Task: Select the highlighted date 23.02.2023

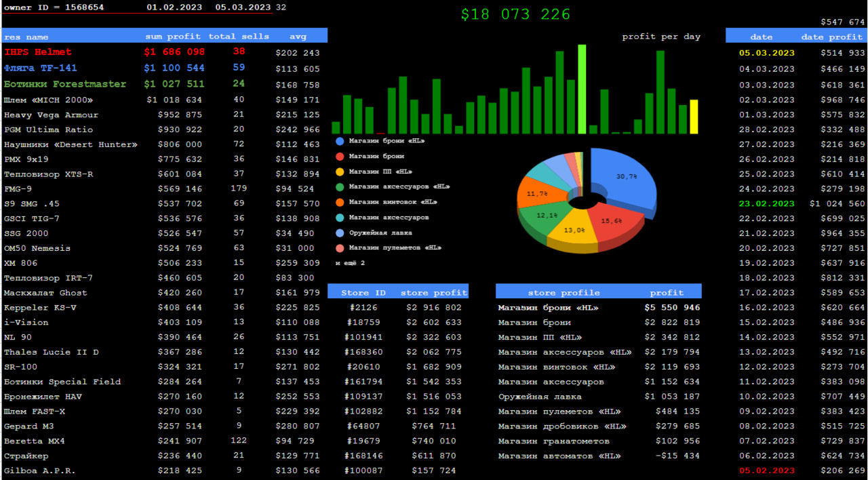Action: coord(766,203)
